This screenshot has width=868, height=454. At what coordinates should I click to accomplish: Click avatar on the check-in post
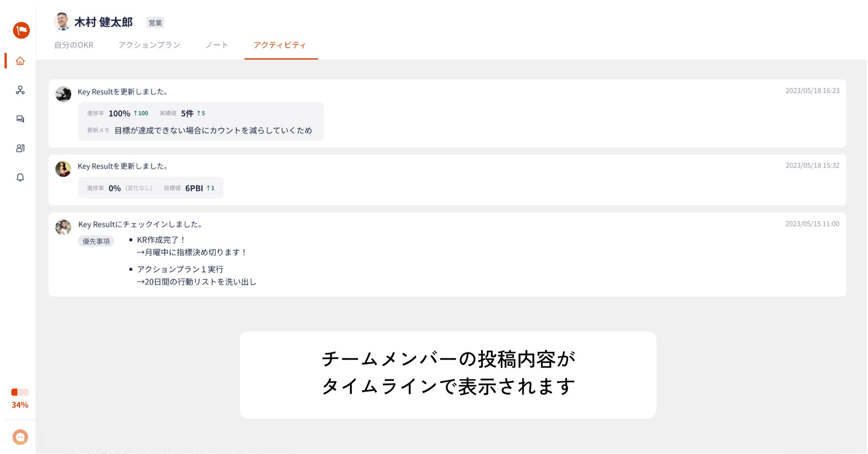[63, 227]
